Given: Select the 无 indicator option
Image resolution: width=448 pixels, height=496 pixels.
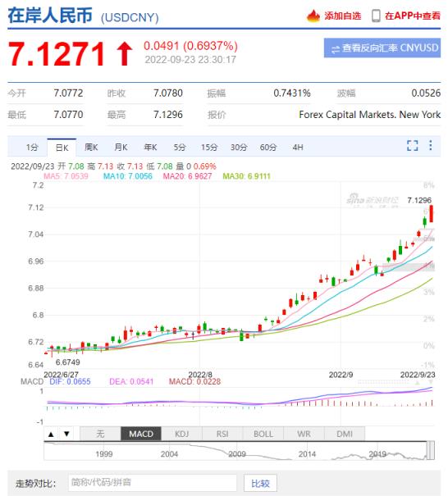Looking at the screenshot, I should point(100,434).
